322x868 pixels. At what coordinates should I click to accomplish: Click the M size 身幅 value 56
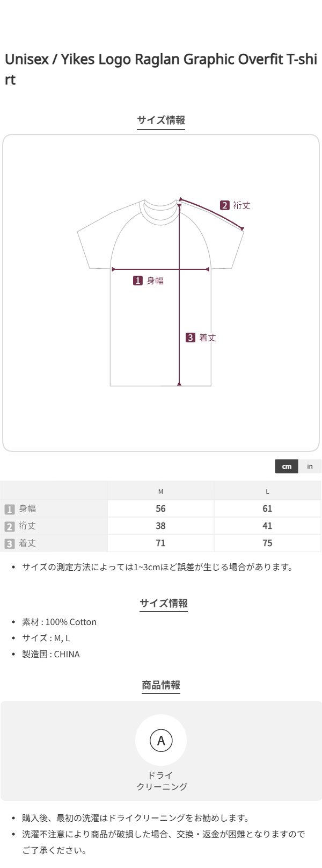pyautogui.click(x=160, y=508)
